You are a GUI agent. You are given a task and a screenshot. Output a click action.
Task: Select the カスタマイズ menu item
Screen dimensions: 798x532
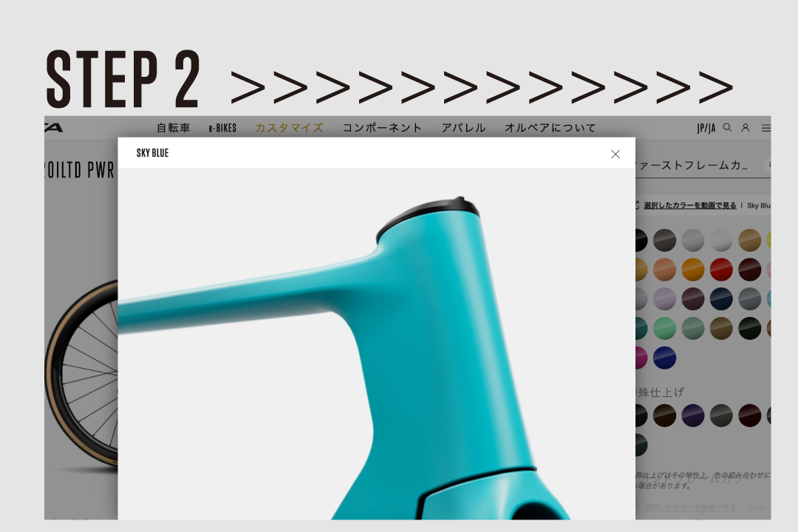point(289,128)
